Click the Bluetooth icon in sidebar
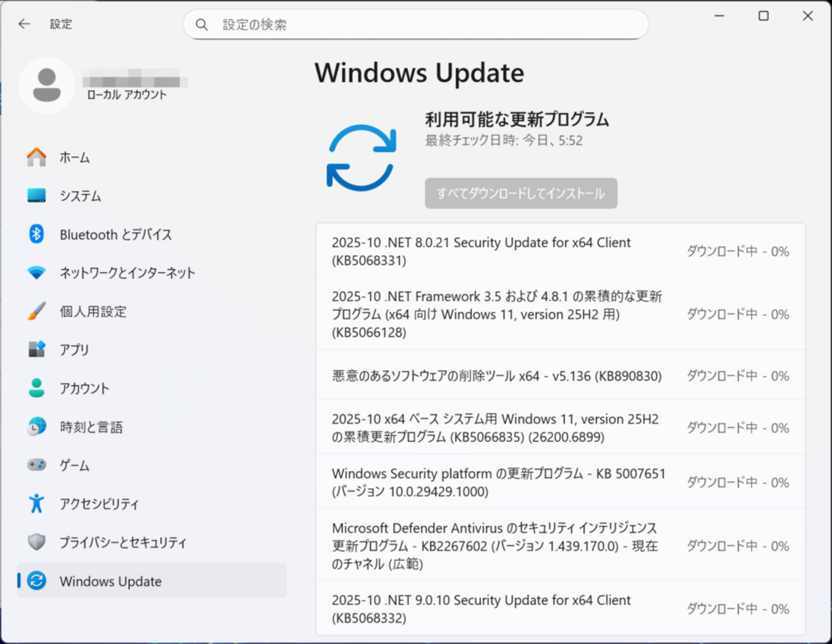This screenshot has width=832, height=644. [x=36, y=234]
